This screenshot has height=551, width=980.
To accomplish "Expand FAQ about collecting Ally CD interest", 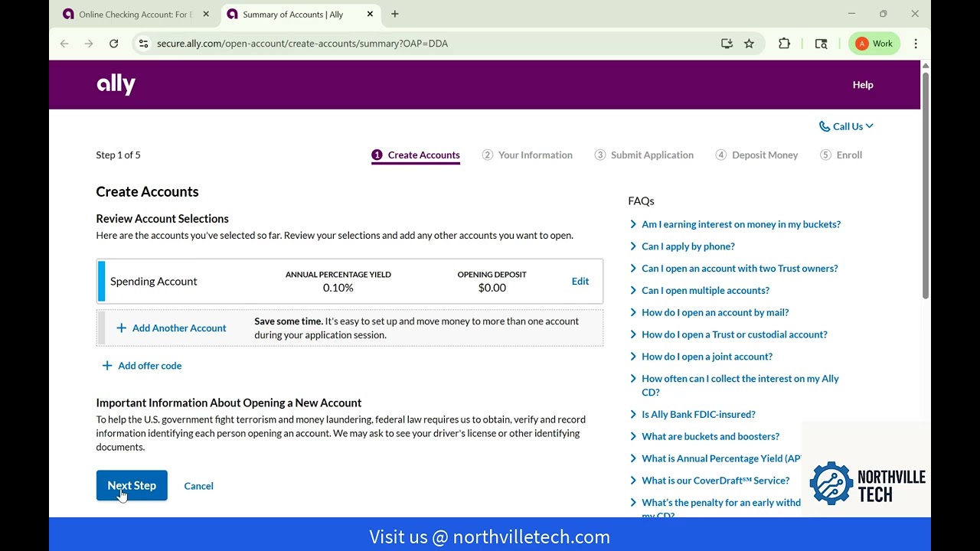I will [x=740, y=386].
